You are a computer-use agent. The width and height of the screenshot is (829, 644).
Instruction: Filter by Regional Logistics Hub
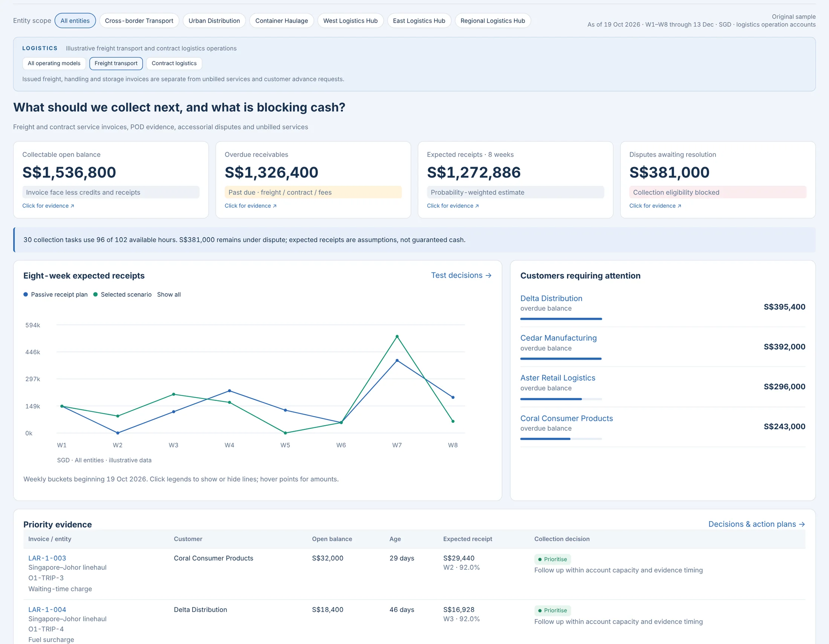point(493,20)
